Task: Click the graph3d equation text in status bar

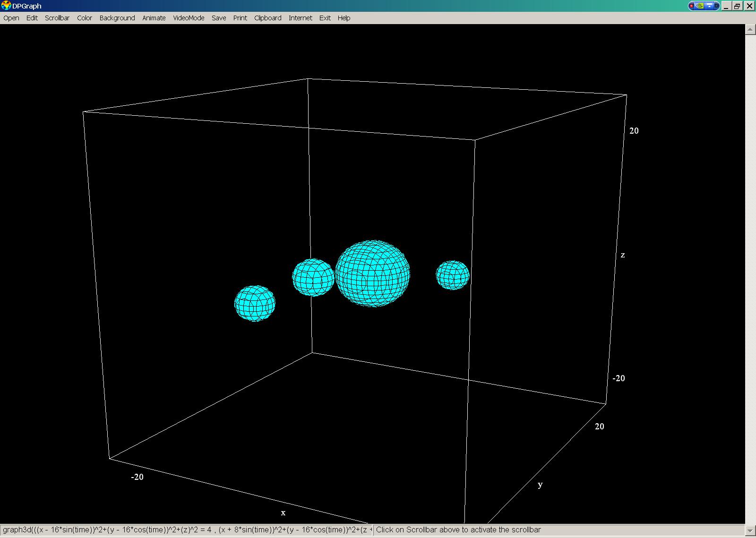Action: coord(187,530)
